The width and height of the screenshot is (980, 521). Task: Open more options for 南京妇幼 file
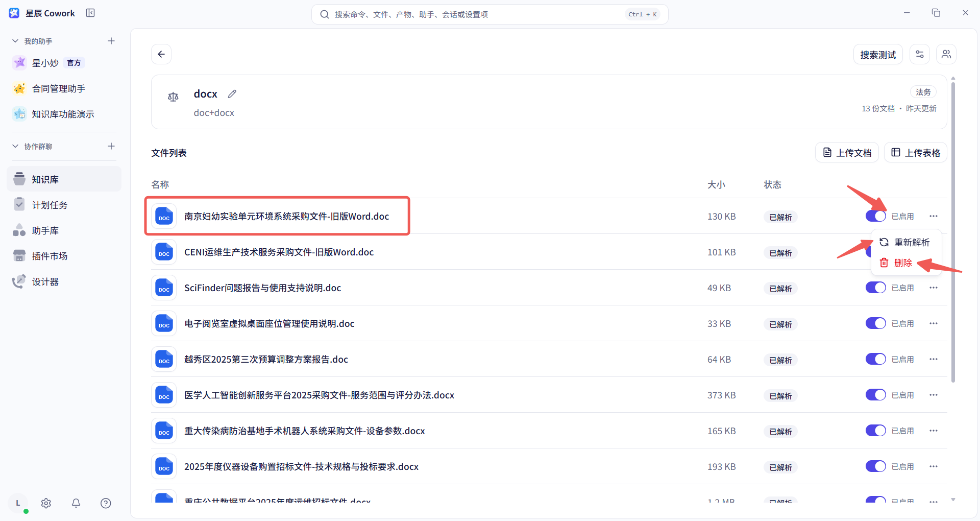[934, 216]
